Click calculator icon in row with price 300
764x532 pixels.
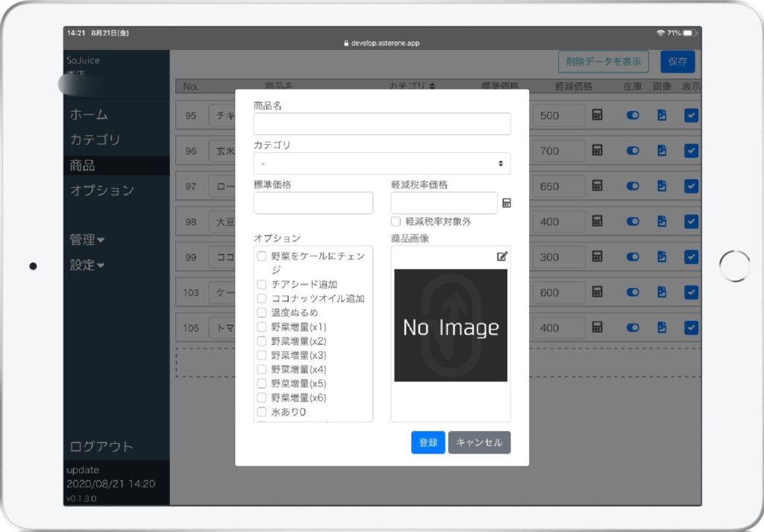click(597, 257)
